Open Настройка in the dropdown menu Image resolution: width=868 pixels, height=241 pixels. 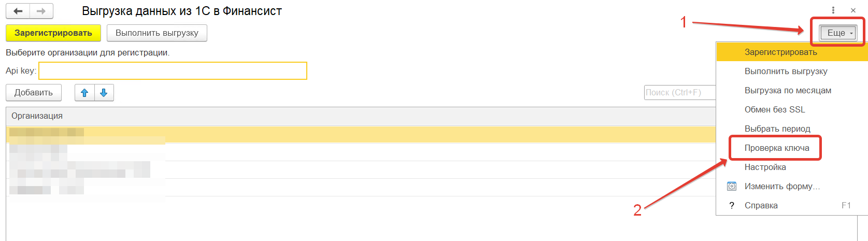(765, 167)
